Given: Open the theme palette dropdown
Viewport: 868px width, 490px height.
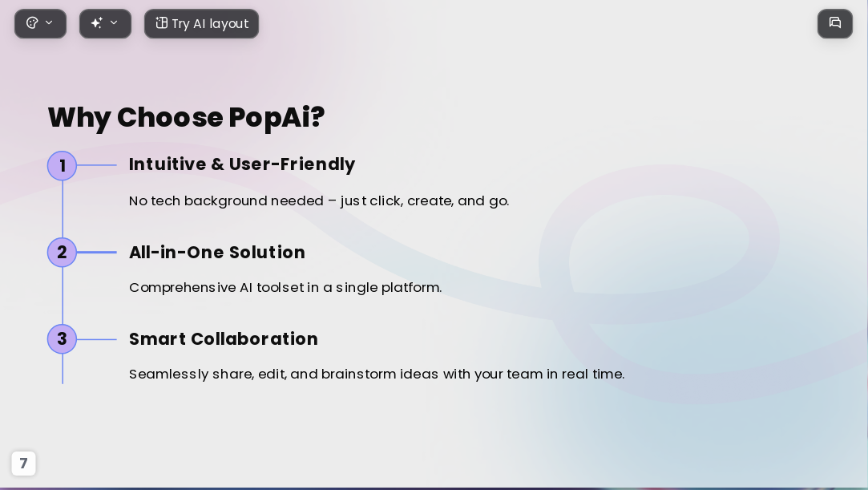Looking at the screenshot, I should (40, 23).
